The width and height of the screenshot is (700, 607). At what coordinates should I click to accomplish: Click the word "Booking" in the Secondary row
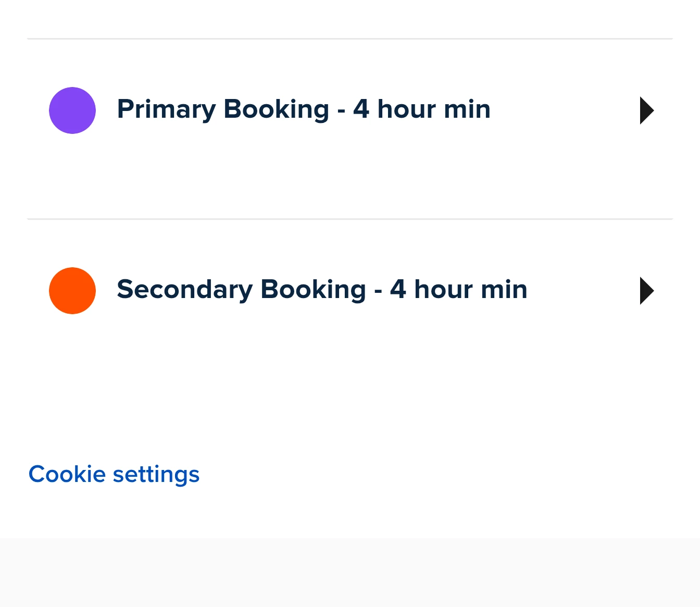pos(313,290)
